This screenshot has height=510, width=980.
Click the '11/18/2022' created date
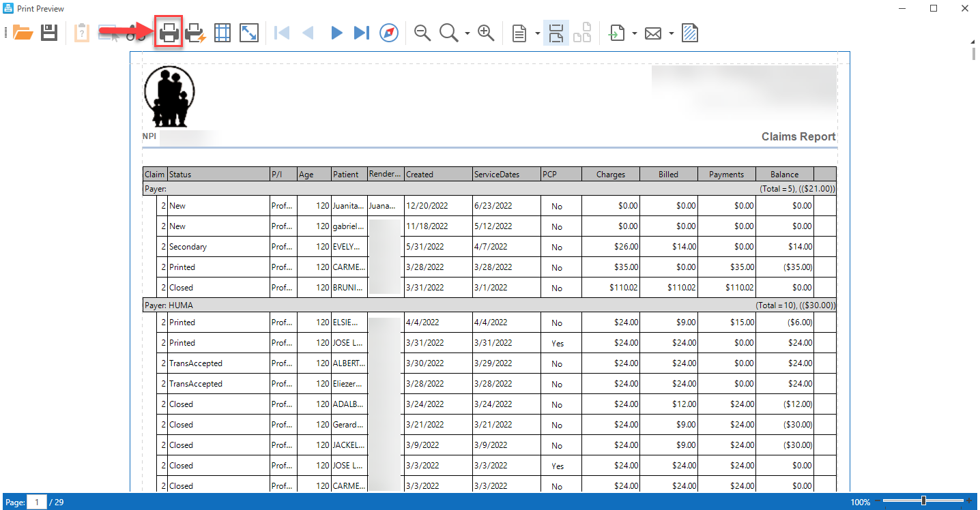coord(438,226)
